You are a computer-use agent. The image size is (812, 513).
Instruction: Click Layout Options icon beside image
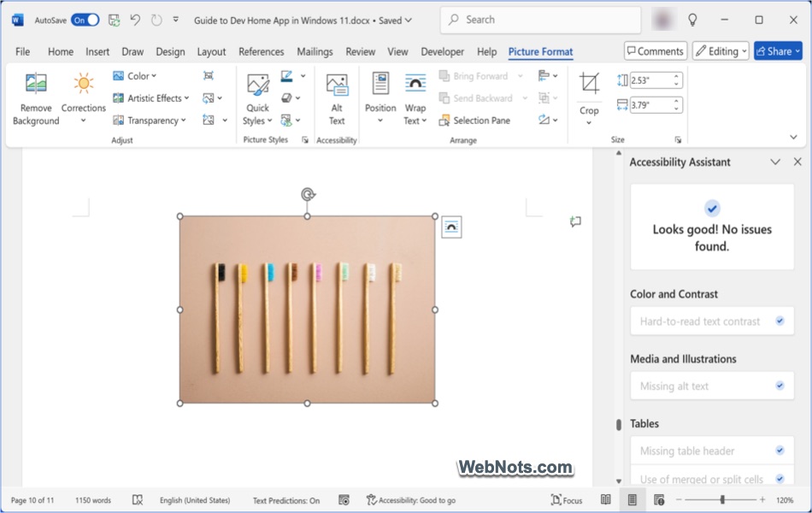[x=451, y=227]
